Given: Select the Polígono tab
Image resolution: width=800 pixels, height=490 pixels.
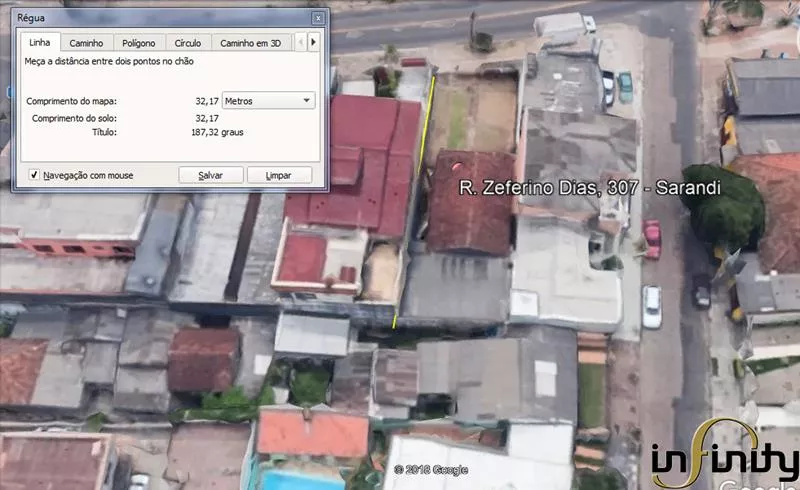Looking at the screenshot, I should coord(138,43).
